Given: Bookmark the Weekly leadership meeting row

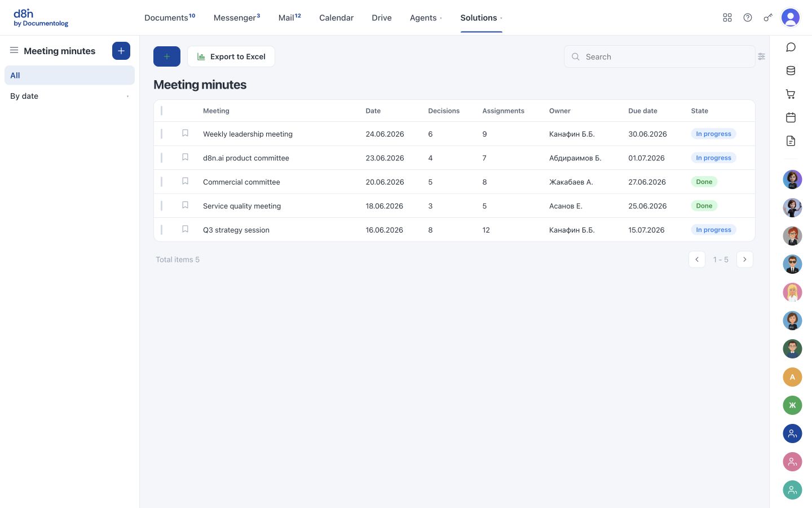Looking at the screenshot, I should tap(185, 133).
